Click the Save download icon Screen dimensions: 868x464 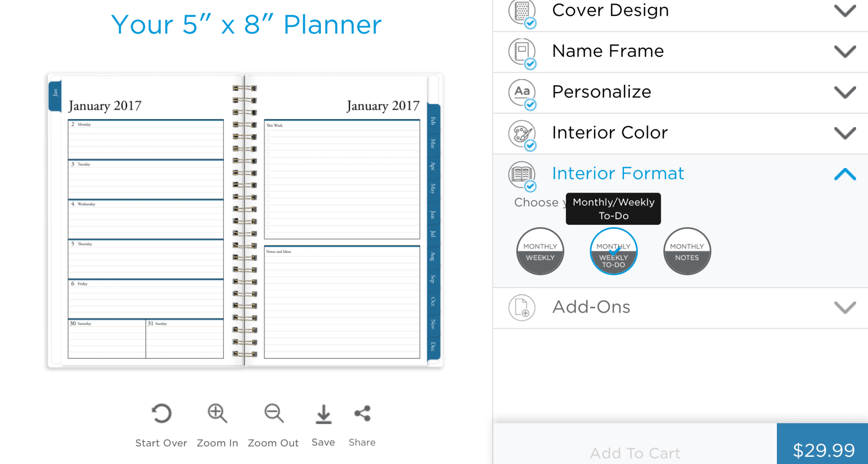click(x=323, y=414)
